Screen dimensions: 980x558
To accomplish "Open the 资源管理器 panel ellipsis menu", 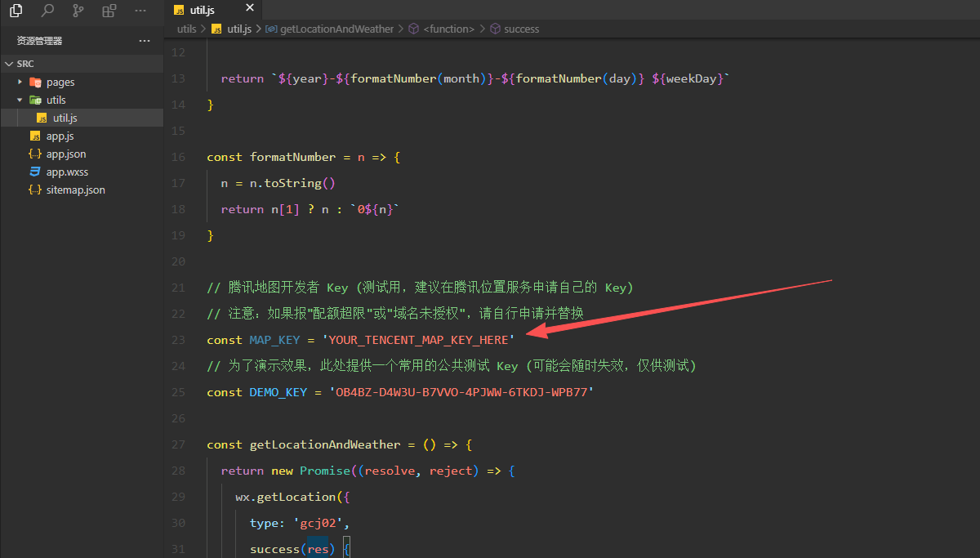I will [145, 41].
